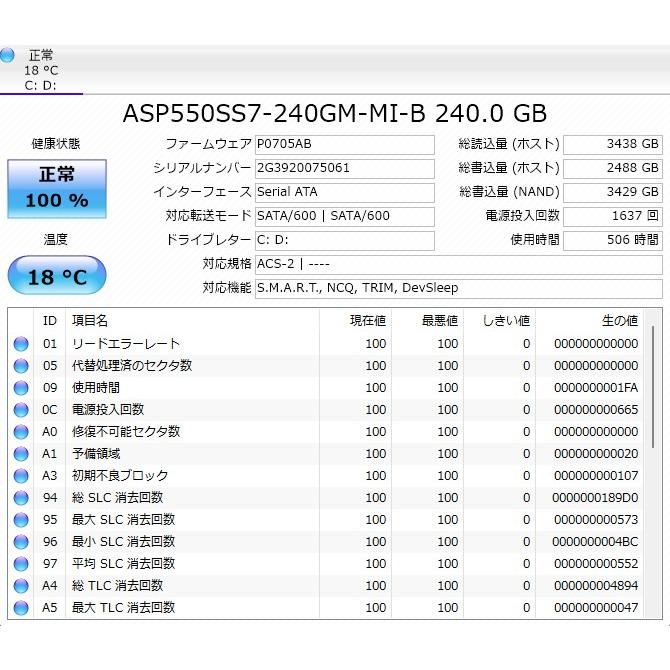Image resolution: width=670 pixels, height=670 pixels.
Task: Click total NAND writes value 3429 GB
Action: tap(613, 193)
